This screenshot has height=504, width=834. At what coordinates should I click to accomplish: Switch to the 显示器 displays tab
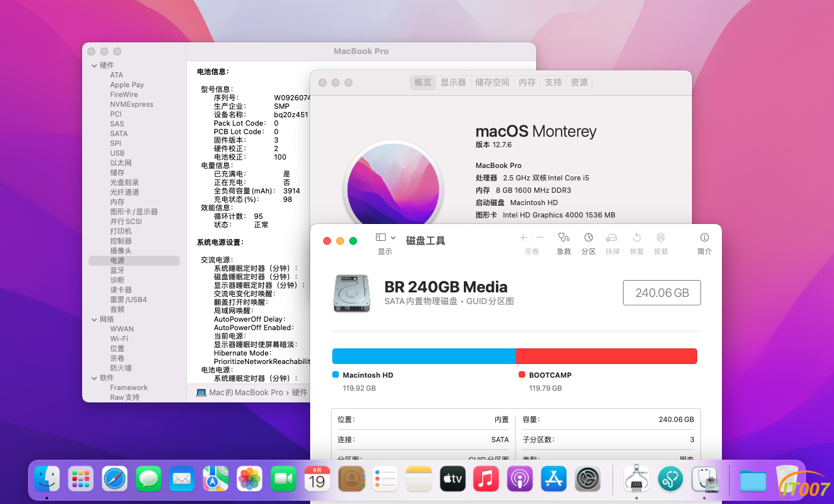point(453,83)
